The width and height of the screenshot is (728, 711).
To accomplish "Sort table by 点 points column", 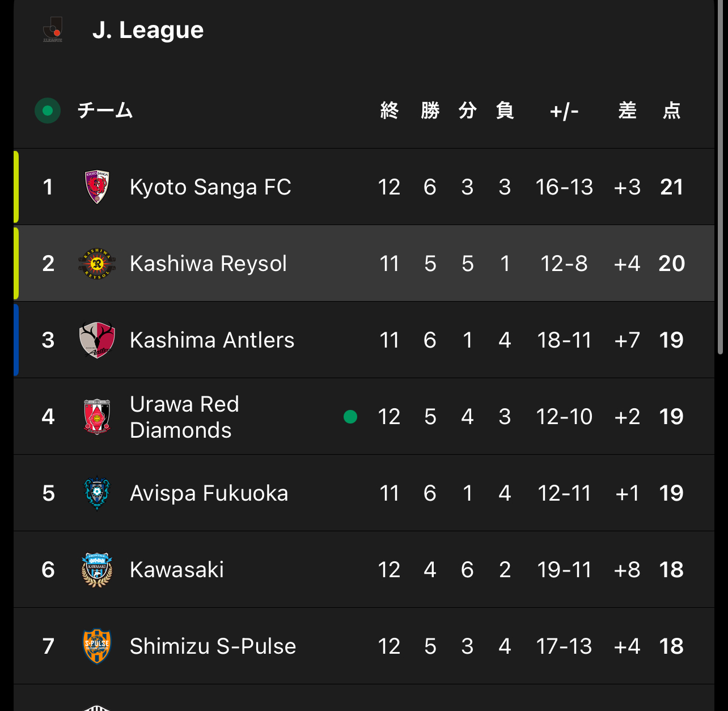I will [672, 111].
